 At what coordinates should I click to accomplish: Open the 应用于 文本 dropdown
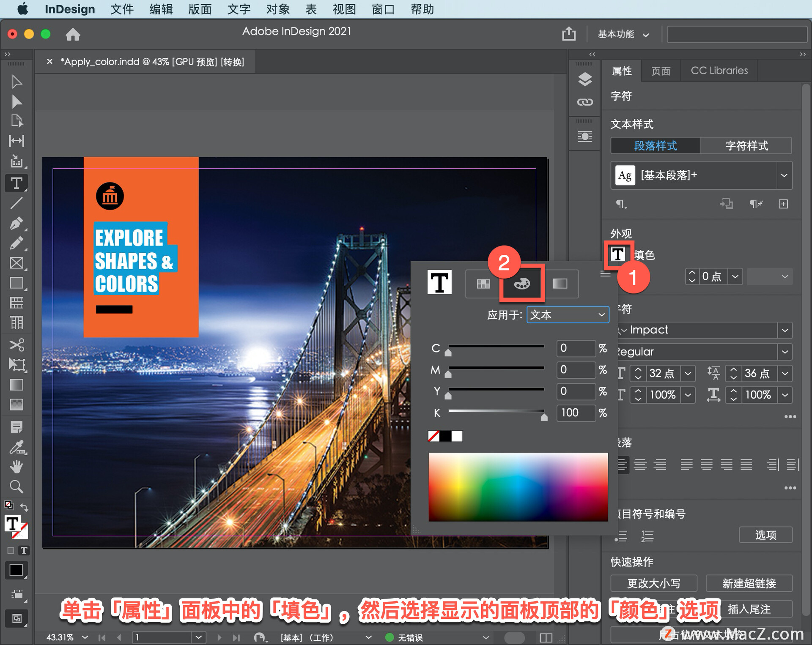[568, 315]
